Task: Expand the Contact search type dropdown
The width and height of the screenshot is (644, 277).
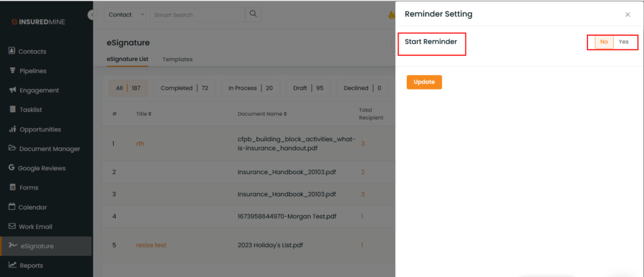Action: click(126, 15)
